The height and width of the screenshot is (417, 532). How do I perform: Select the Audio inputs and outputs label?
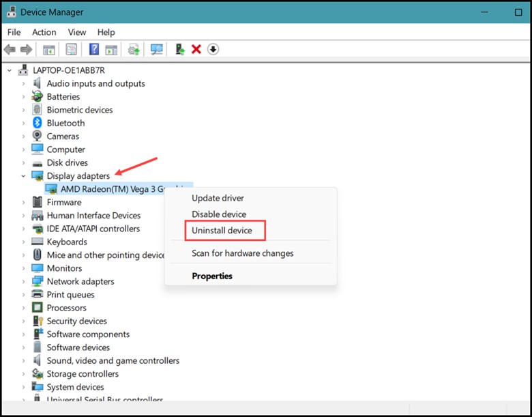[96, 83]
